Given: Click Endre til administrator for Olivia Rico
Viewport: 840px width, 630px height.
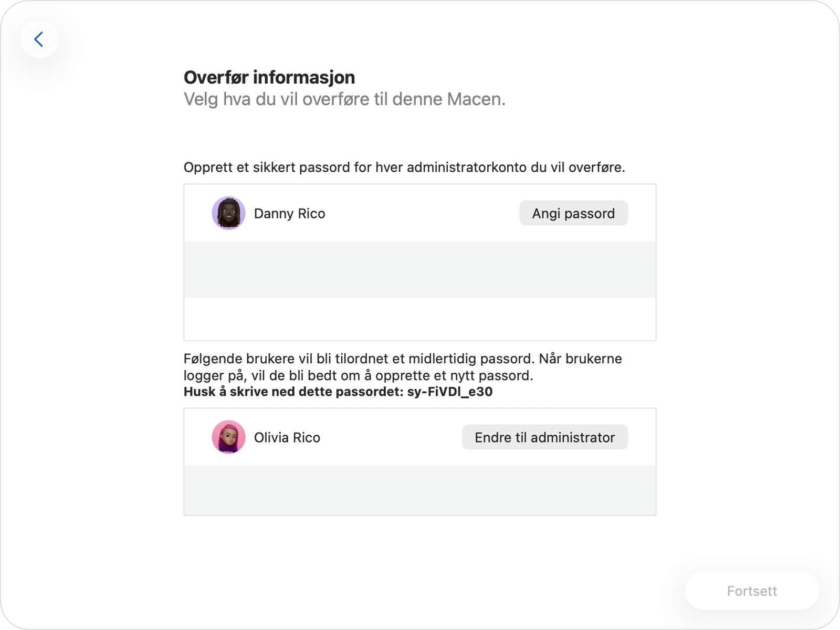Looking at the screenshot, I should coord(544,437).
